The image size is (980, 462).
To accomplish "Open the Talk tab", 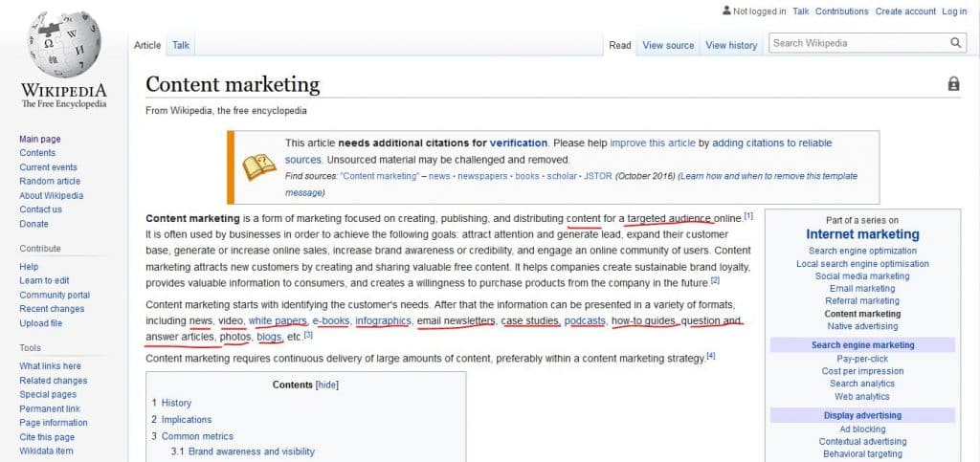I will pyautogui.click(x=181, y=45).
